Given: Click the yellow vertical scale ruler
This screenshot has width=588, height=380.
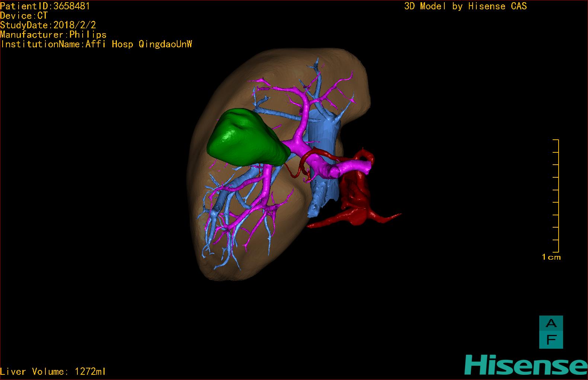Looking at the screenshot, I should (x=556, y=196).
